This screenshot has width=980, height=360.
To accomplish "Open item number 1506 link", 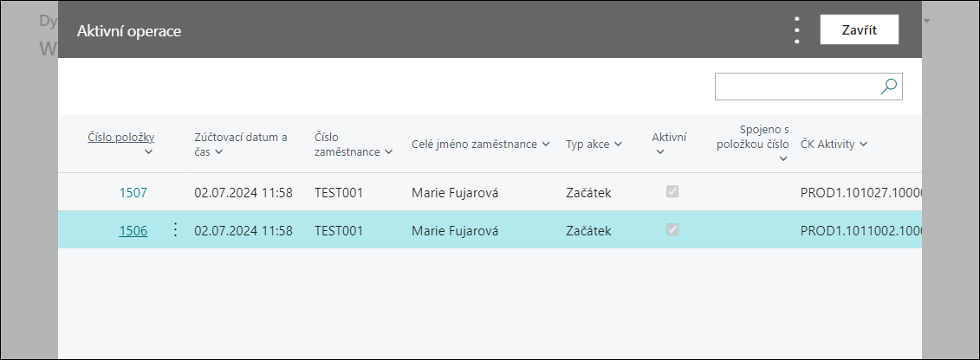I will tap(133, 231).
